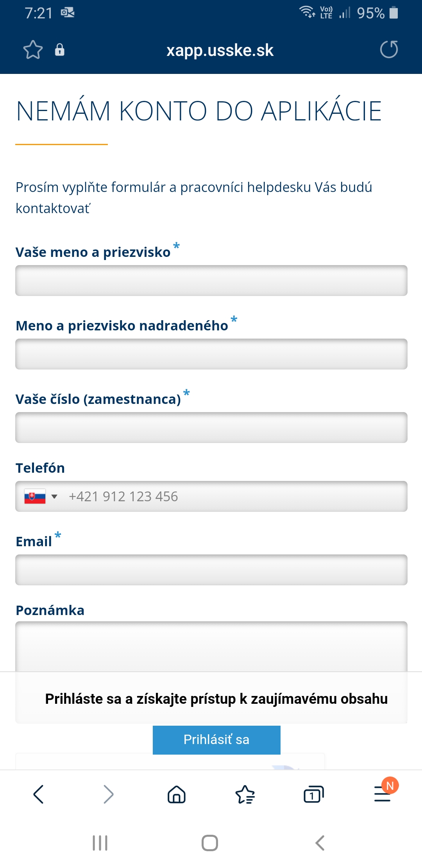
Task: Open the browser home page icon
Action: [x=177, y=794]
